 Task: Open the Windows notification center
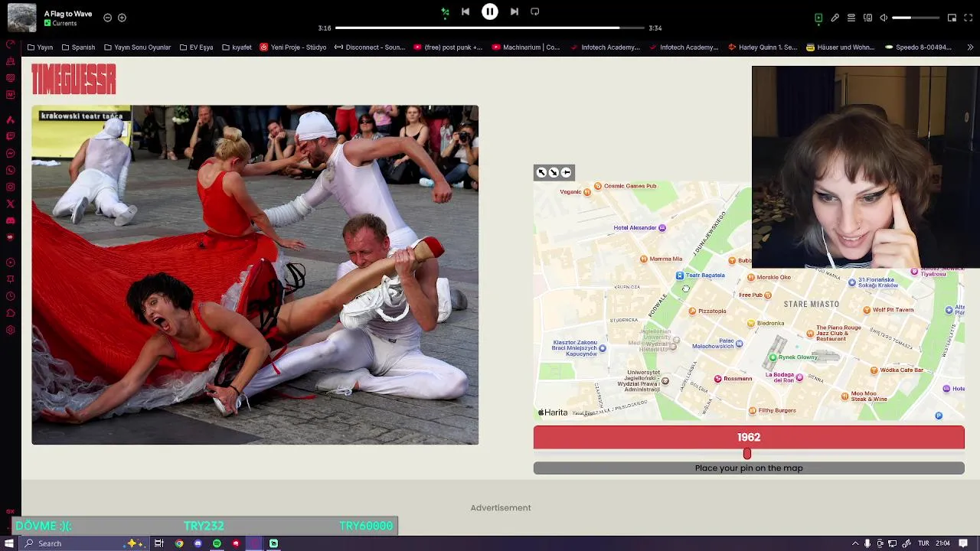(963, 543)
